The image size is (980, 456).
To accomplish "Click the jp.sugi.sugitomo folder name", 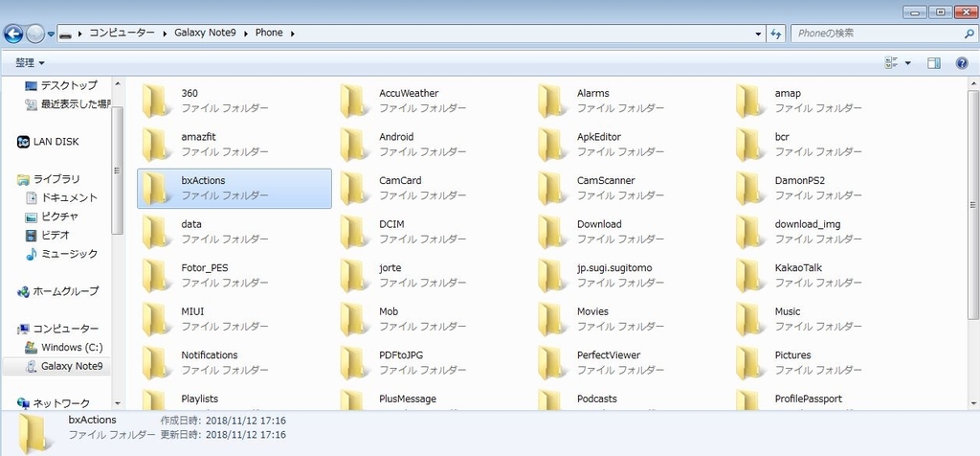I will pos(614,267).
